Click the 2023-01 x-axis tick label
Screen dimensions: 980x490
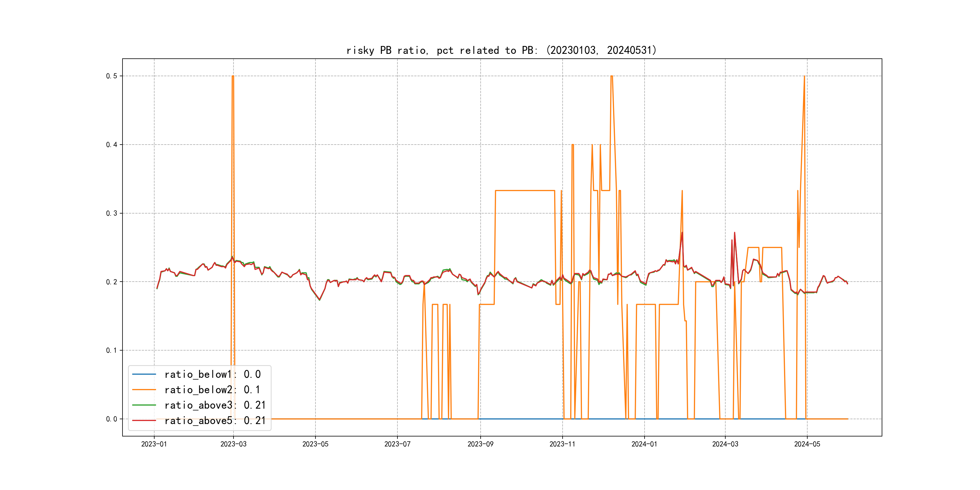[154, 444]
